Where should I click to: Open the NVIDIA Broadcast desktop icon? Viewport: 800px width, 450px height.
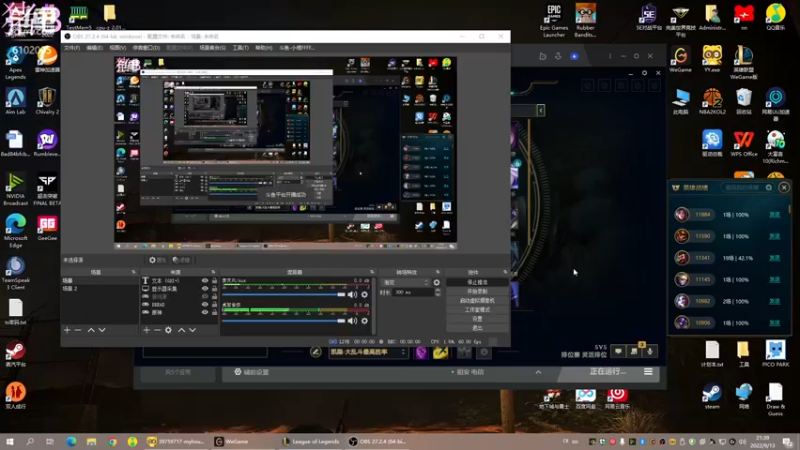[15, 189]
